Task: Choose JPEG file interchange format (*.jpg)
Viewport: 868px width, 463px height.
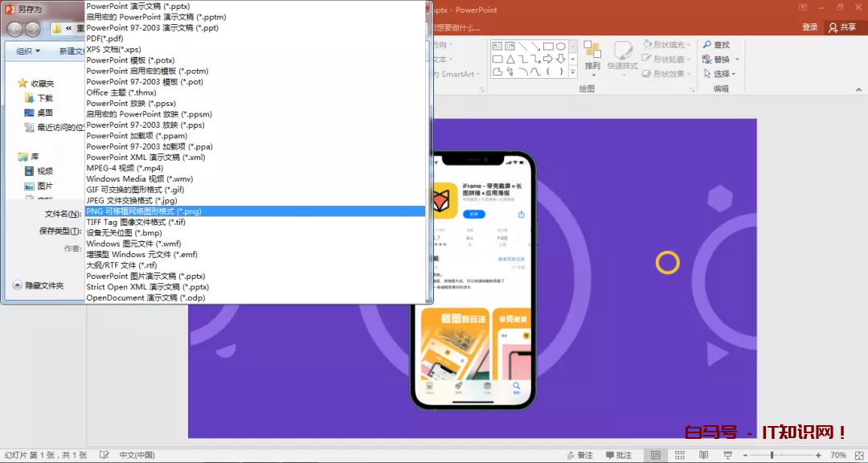Action: click(x=132, y=200)
